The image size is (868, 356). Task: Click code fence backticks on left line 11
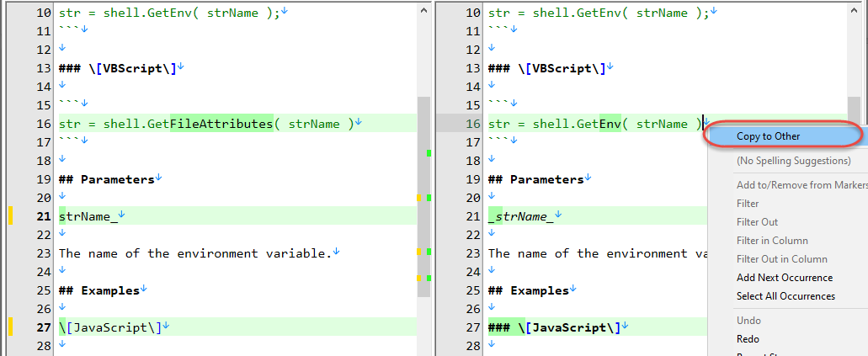coord(69,29)
